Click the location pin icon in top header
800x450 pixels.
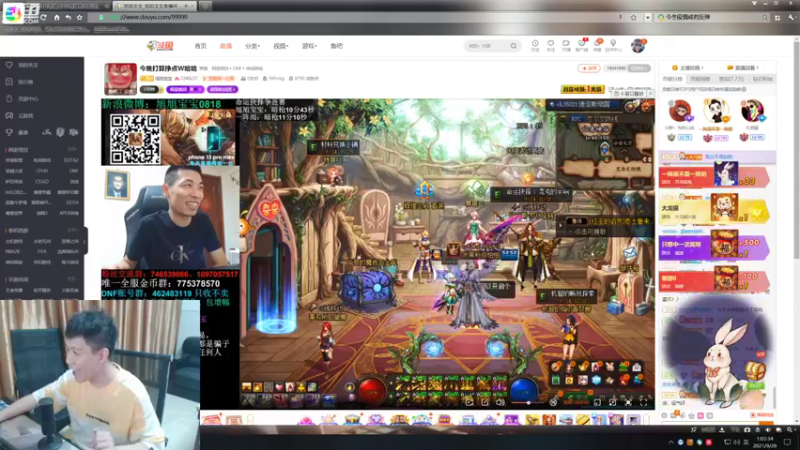613,44
